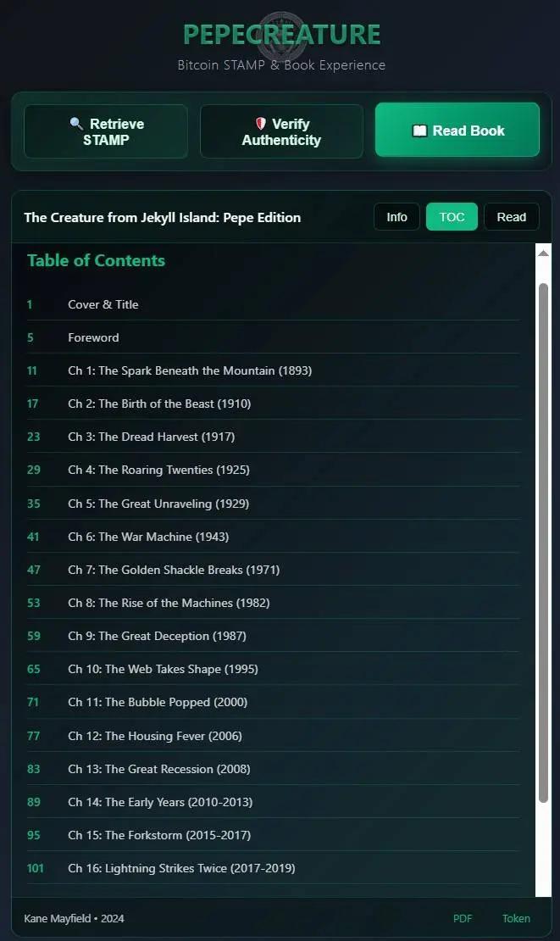Open the Foreword entry
Screen dimensions: 560x941
click(273, 337)
